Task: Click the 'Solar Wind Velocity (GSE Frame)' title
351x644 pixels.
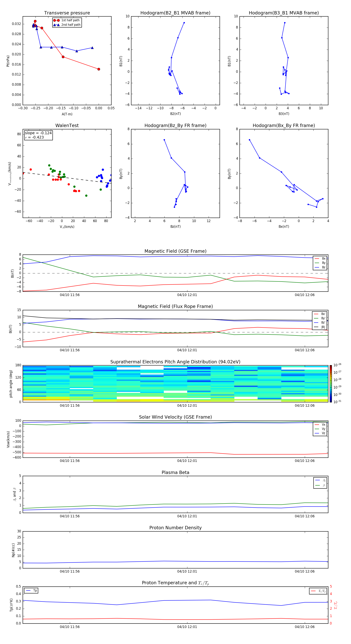Action: [x=175, y=417]
